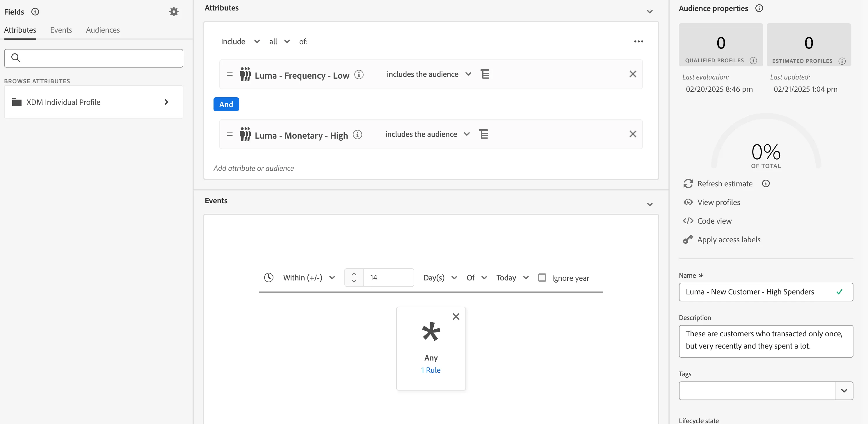Viewport: 868px width, 424px height.
Task: Open the Today dropdown
Action: [512, 278]
